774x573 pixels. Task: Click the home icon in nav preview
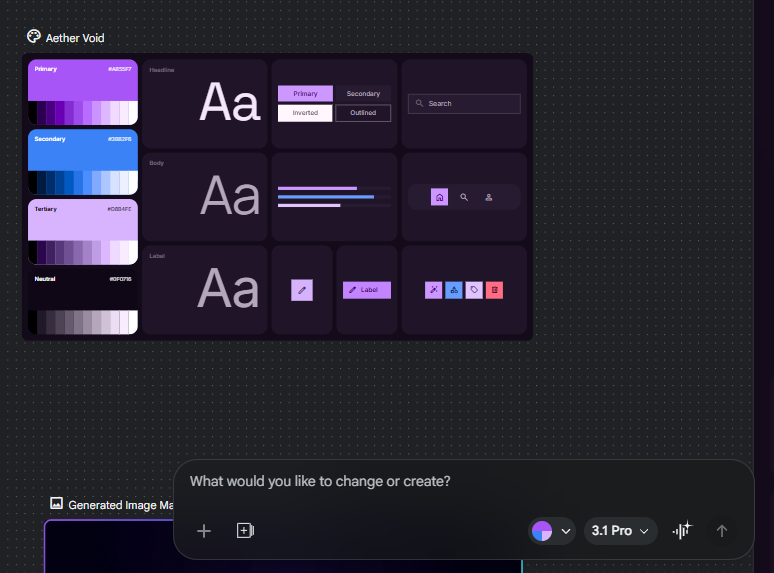pyautogui.click(x=439, y=197)
